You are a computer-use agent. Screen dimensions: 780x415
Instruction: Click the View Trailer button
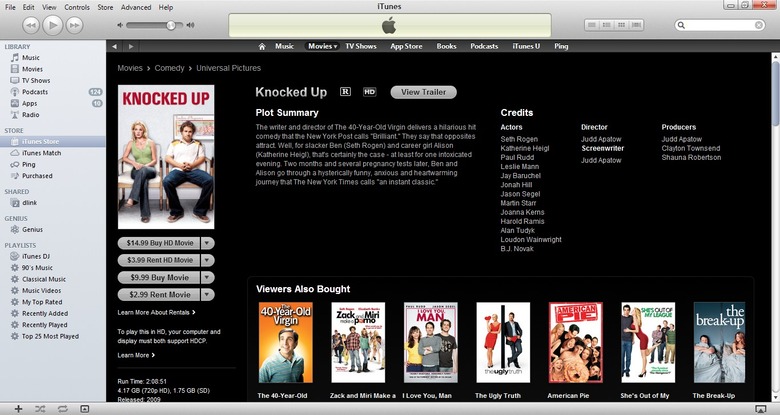[x=423, y=92]
